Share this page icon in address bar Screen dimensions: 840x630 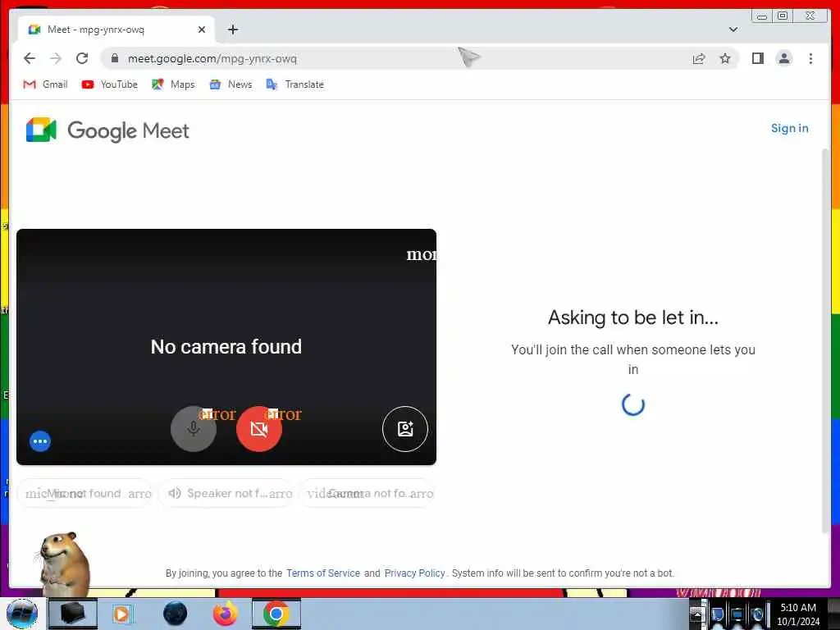tap(699, 58)
